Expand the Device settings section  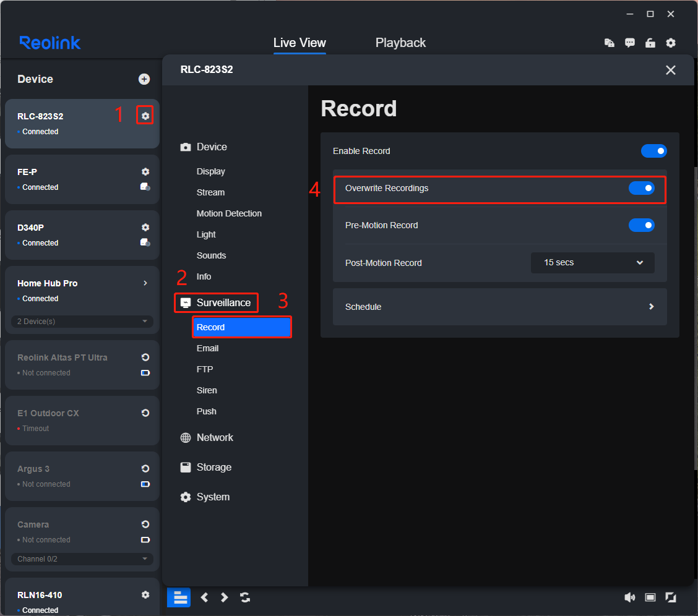tap(204, 147)
